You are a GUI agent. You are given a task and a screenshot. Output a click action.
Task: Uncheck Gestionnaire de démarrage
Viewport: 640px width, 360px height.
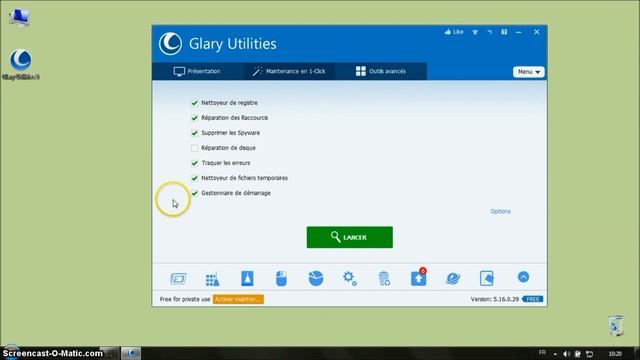tap(195, 193)
